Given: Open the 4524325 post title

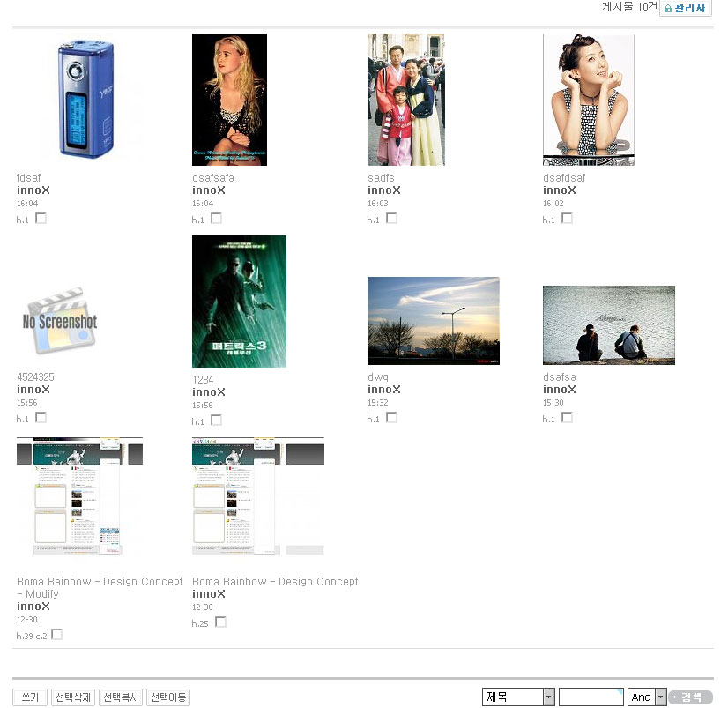Looking at the screenshot, I should (x=36, y=377).
